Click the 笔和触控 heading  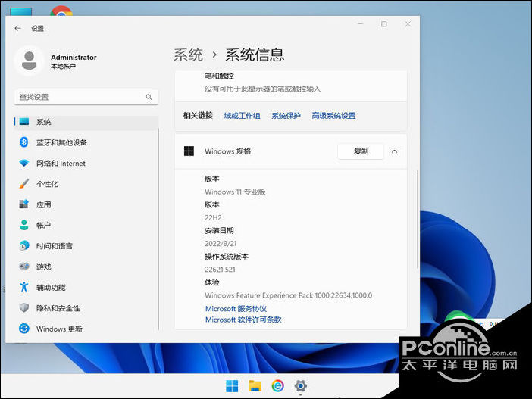(219, 76)
